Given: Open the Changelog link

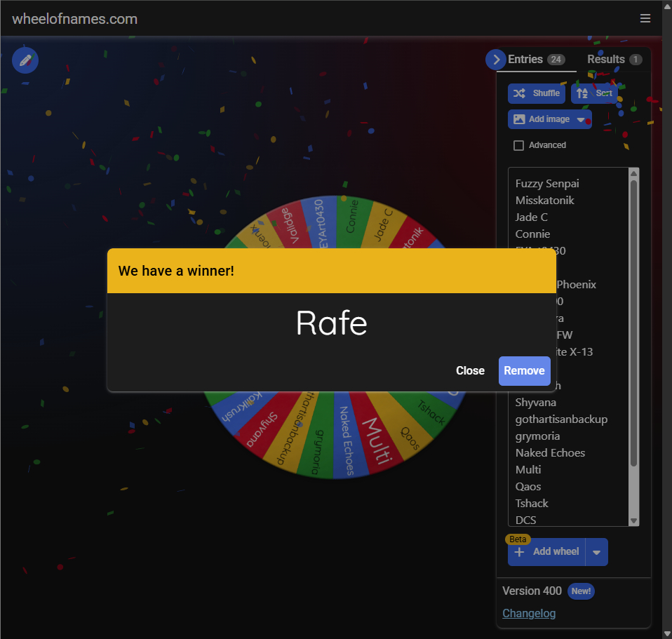Looking at the screenshot, I should tap(529, 614).
